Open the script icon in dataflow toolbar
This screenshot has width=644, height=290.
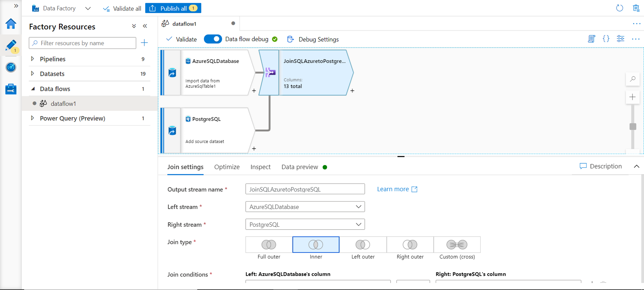click(x=591, y=39)
